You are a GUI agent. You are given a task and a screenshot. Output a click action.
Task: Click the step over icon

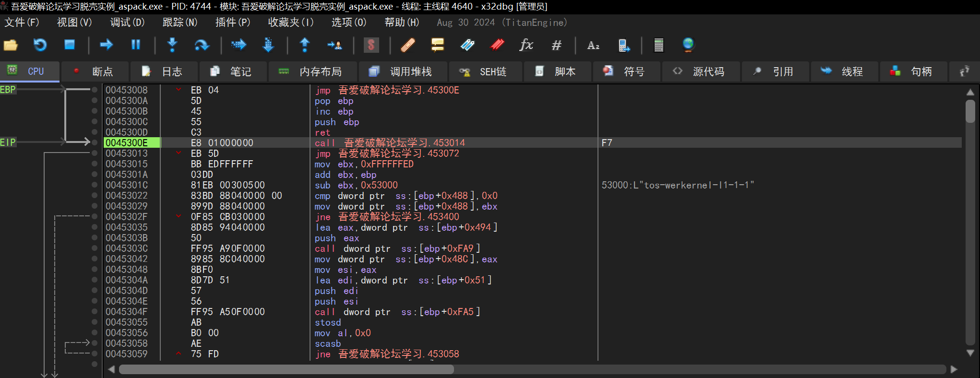tap(202, 45)
